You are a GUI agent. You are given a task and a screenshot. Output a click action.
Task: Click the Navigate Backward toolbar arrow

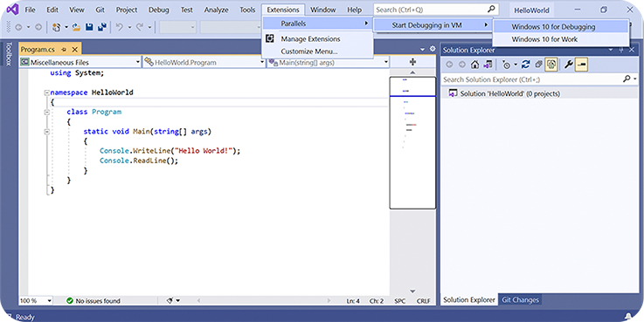pos(18,27)
